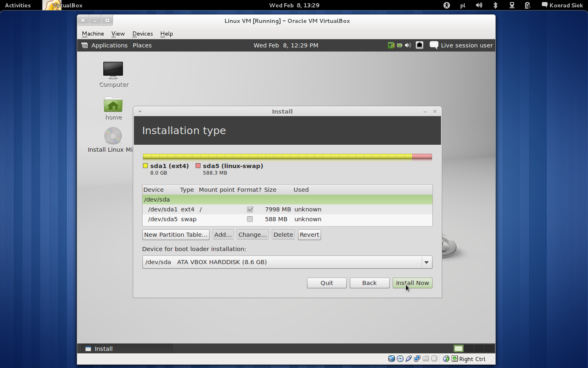Click the mouse integration globe icon in status bar
Image resolution: width=588 pixels, height=368 pixels.
click(446, 359)
